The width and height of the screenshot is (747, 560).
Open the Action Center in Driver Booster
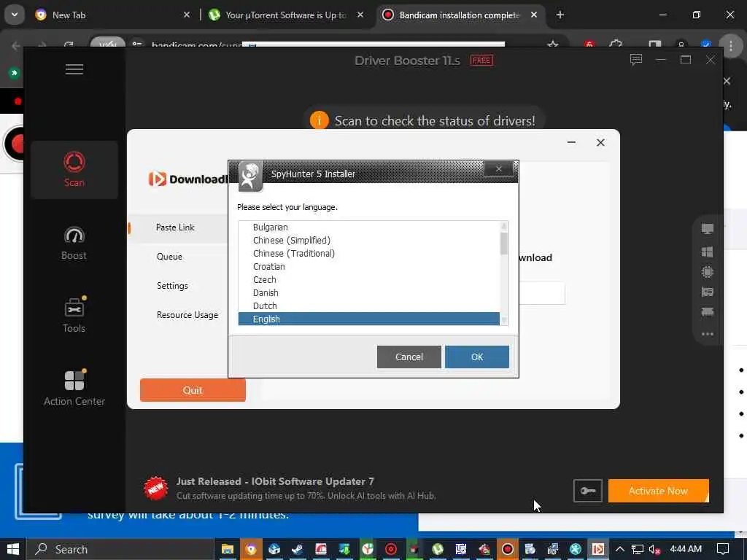74,389
